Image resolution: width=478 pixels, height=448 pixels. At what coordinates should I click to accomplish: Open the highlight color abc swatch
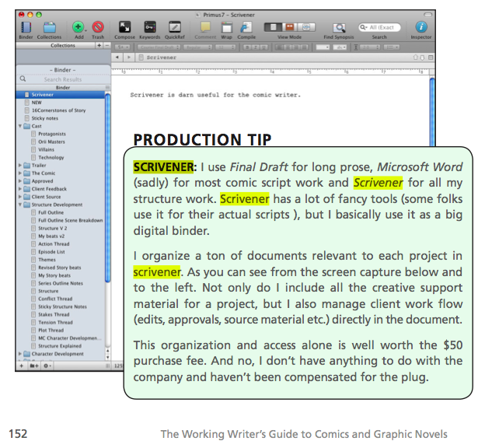pos(340,47)
